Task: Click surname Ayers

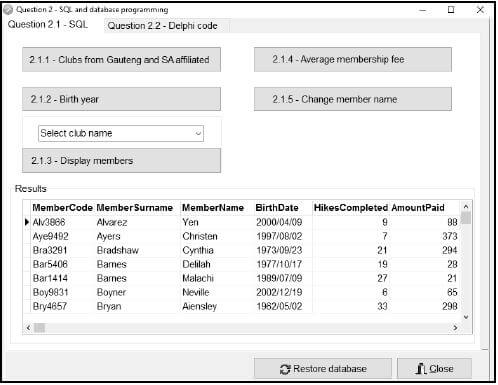Action: [x=109, y=236]
